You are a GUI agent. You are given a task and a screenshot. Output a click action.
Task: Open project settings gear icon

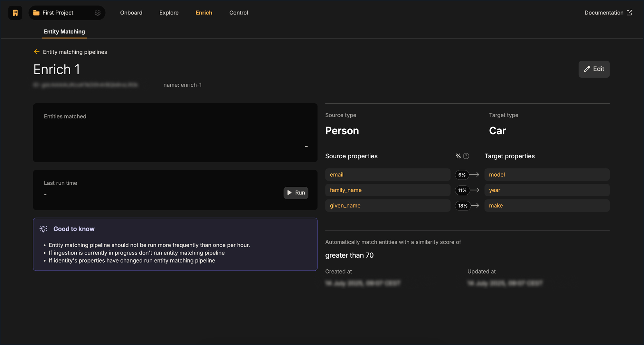click(98, 13)
